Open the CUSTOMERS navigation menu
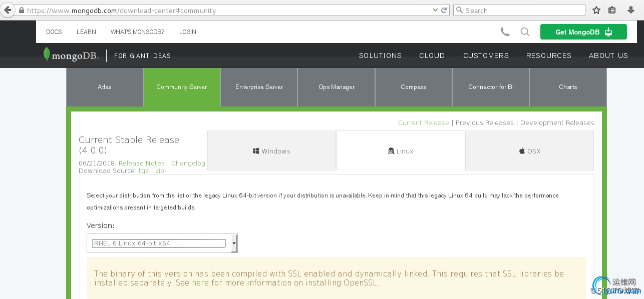 [486, 55]
